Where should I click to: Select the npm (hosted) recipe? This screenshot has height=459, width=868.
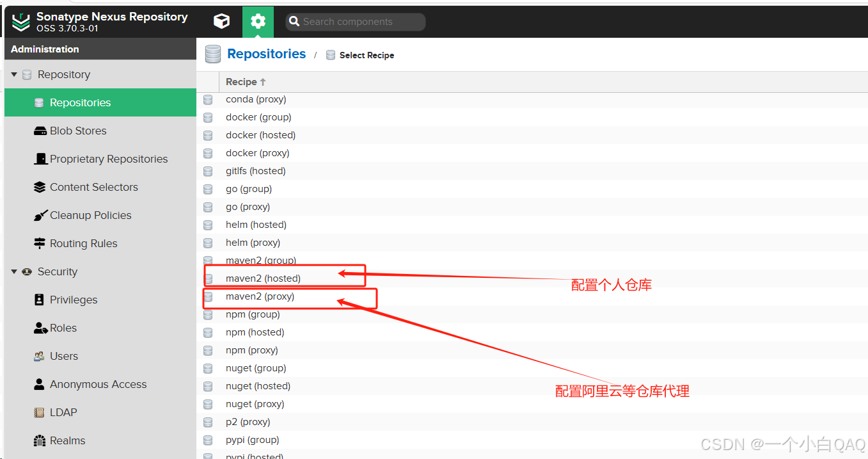(x=532, y=332)
